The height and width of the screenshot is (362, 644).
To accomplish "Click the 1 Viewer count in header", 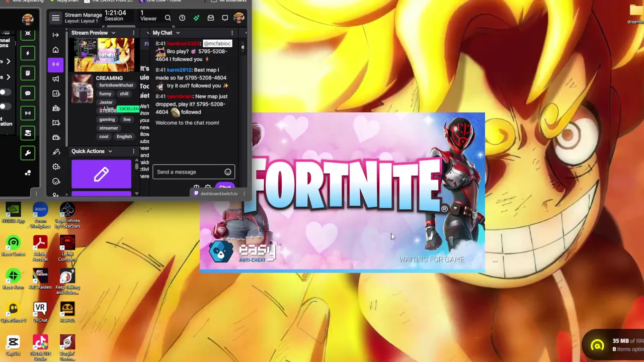I will (x=148, y=16).
